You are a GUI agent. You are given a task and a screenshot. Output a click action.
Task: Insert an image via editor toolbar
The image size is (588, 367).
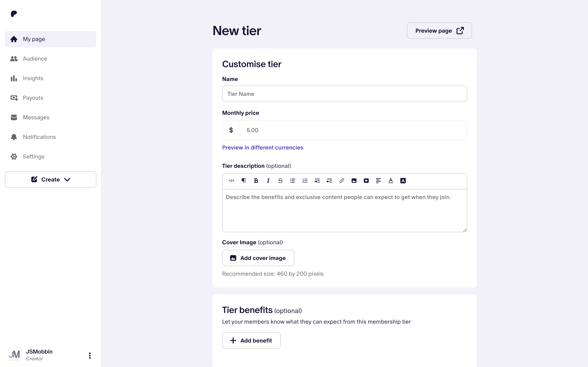point(354,181)
